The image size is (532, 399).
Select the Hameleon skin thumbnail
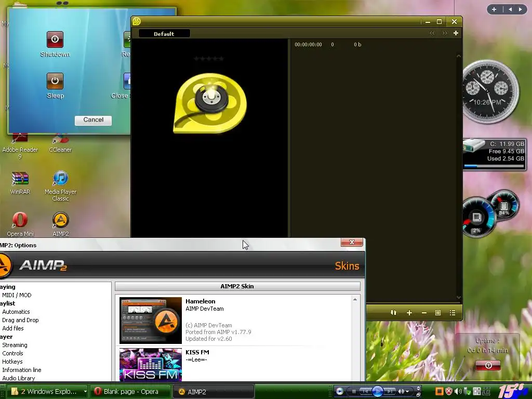(151, 321)
